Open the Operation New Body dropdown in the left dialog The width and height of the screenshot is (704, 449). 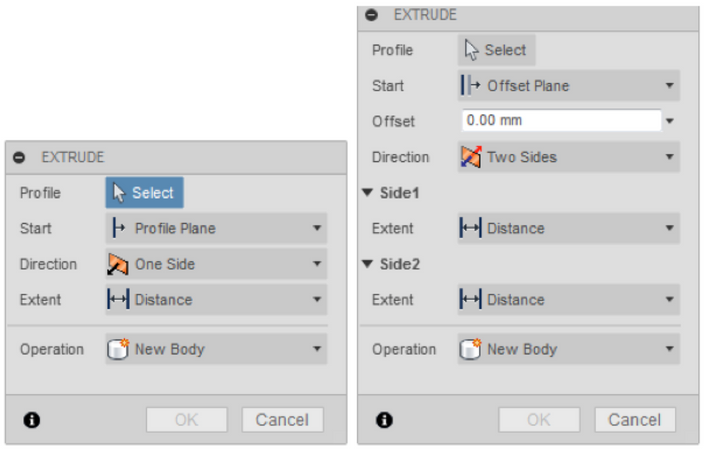coord(216,349)
